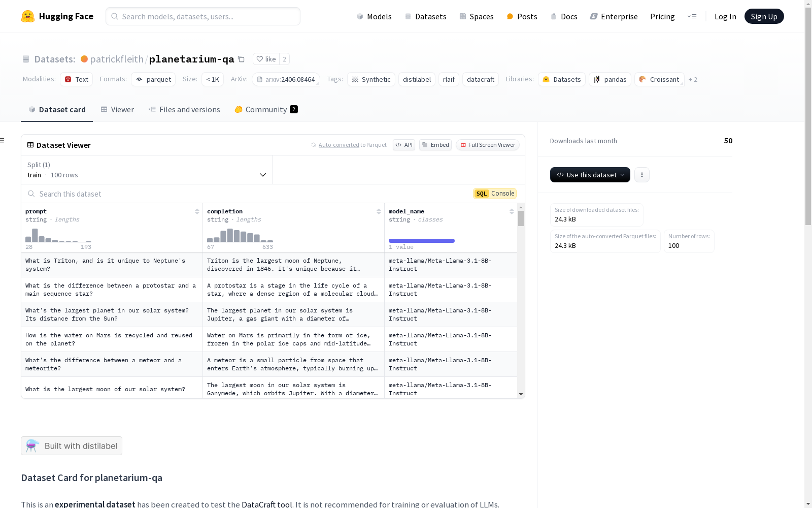Sort by the completion column arrows
Viewport: 812px width, 508px height.
(379, 211)
